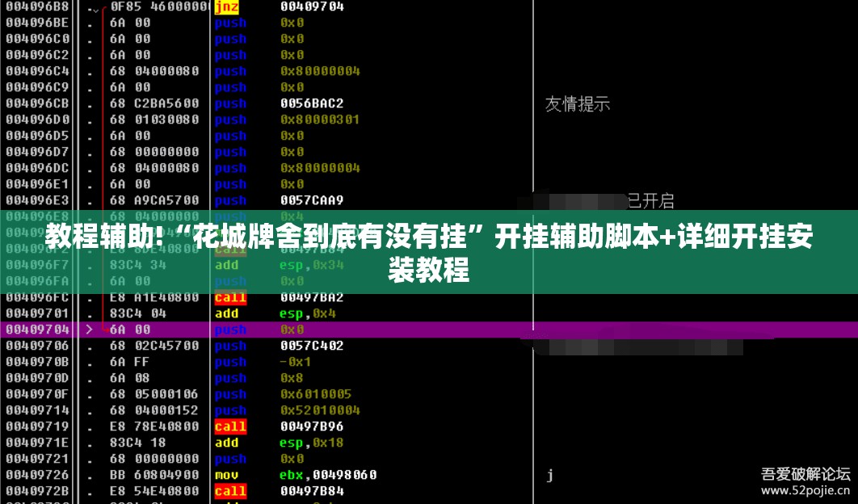858x504 pixels.
Task: Select address 004096C0 in the disassembly
Action: tap(38, 40)
